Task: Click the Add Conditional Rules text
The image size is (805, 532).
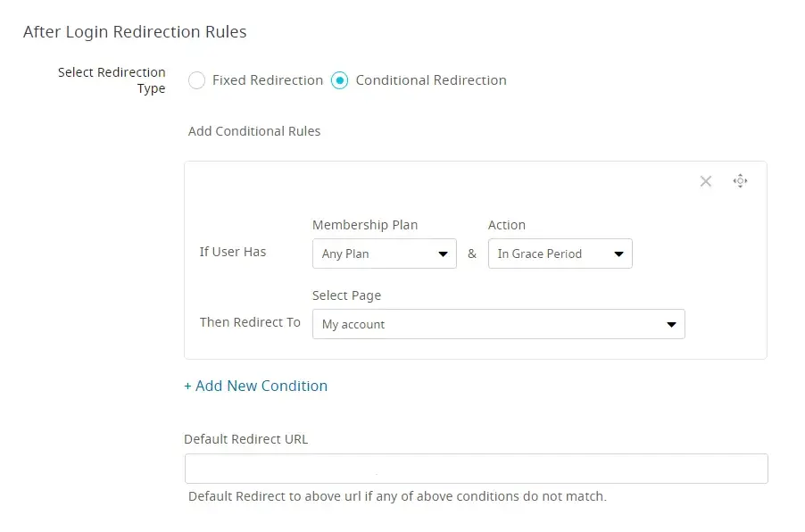Action: coord(254,131)
